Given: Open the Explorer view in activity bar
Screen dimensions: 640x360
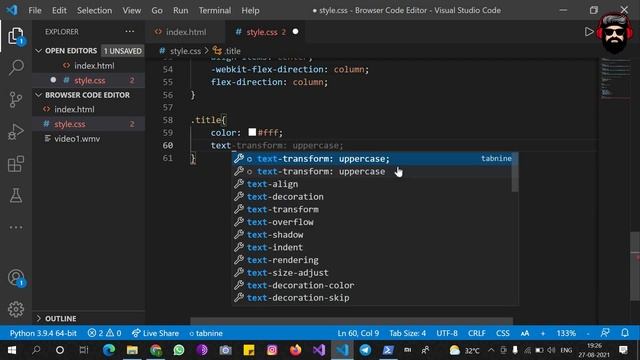Looking at the screenshot, I should pyautogui.click(x=16, y=36).
